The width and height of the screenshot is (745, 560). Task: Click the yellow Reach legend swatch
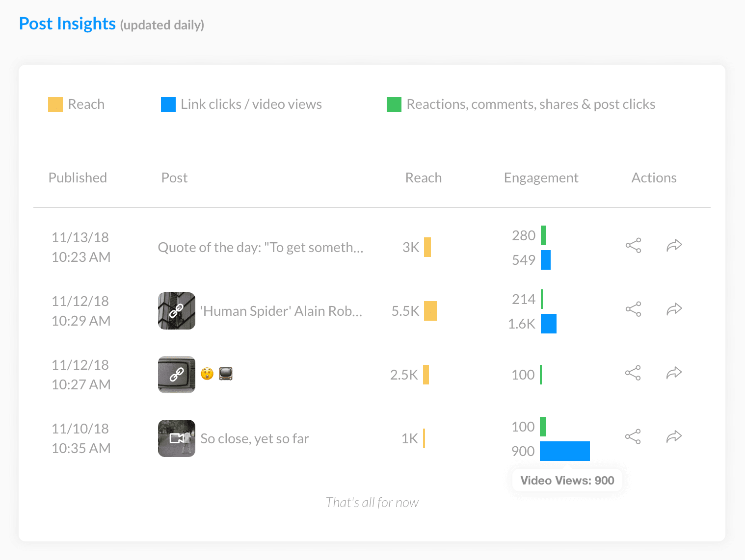(x=55, y=104)
